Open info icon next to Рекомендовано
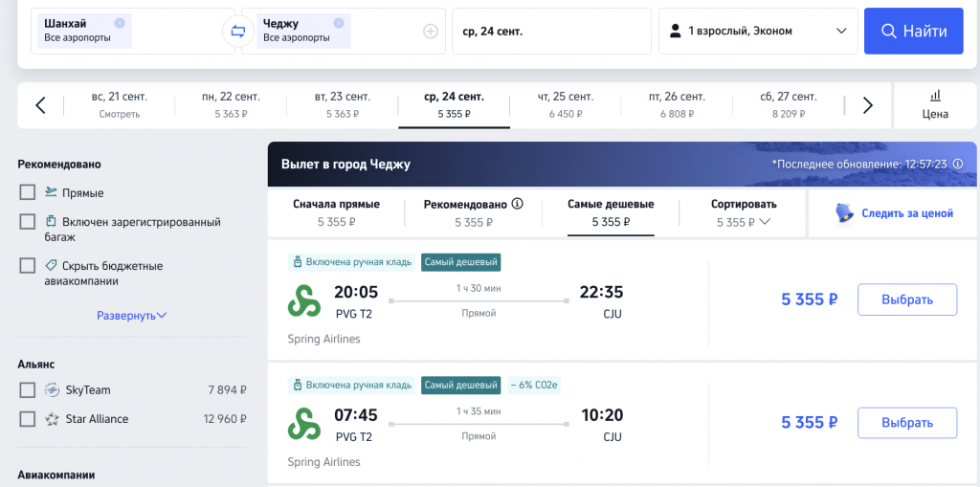The width and height of the screenshot is (980, 487). click(517, 204)
